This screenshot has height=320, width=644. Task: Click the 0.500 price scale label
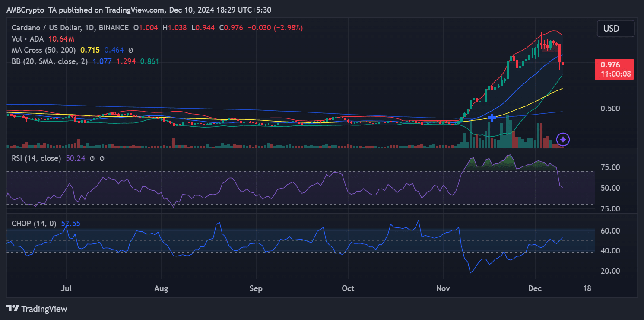click(x=610, y=108)
